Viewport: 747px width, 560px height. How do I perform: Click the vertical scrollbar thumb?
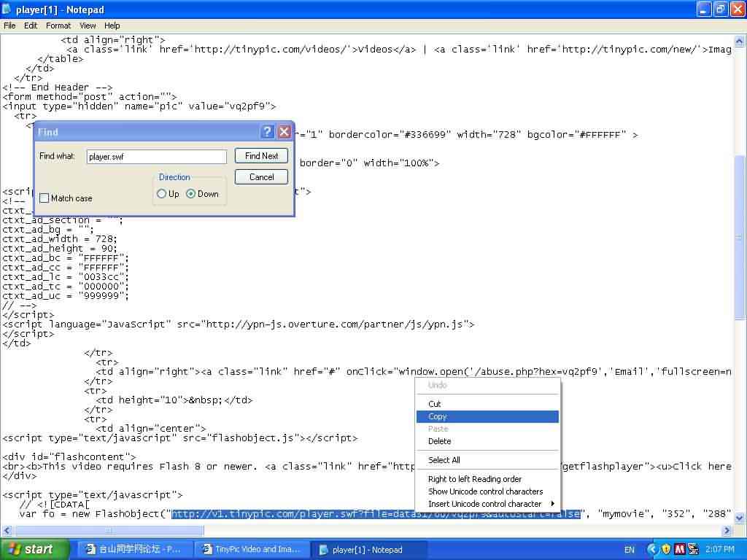[x=740, y=237]
